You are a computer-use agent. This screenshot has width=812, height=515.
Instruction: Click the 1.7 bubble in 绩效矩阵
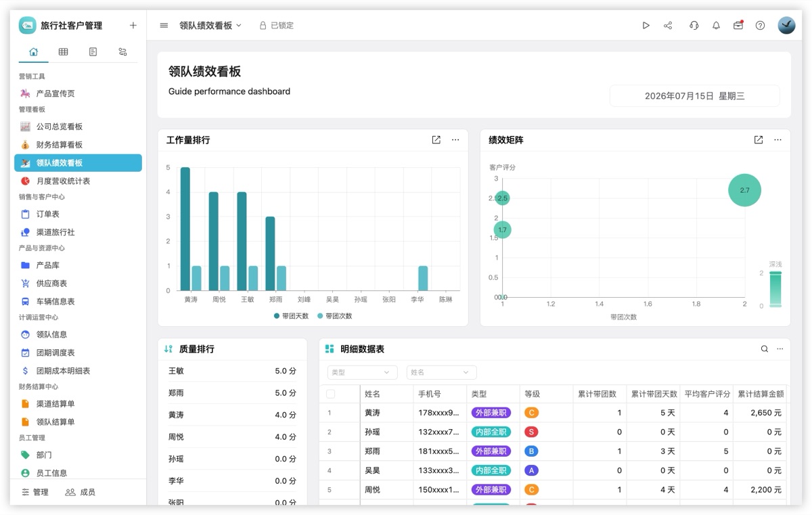(x=502, y=230)
